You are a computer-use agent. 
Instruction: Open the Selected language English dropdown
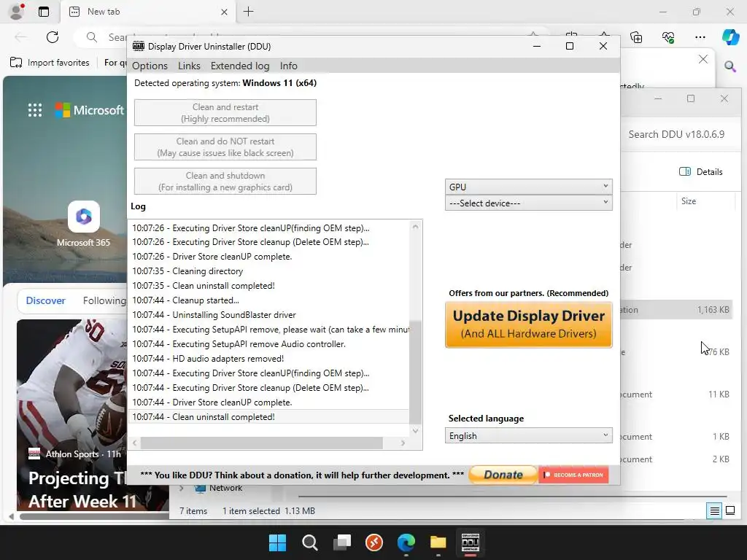pos(528,436)
